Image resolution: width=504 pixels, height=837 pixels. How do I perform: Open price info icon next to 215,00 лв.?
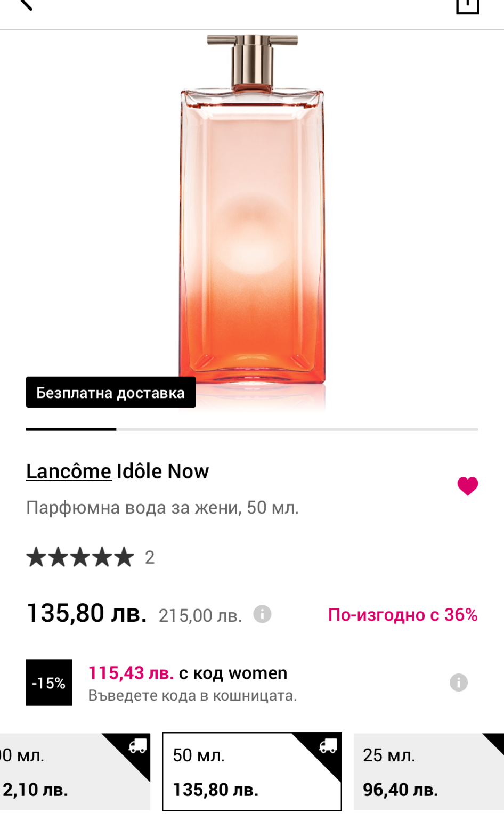(x=262, y=614)
